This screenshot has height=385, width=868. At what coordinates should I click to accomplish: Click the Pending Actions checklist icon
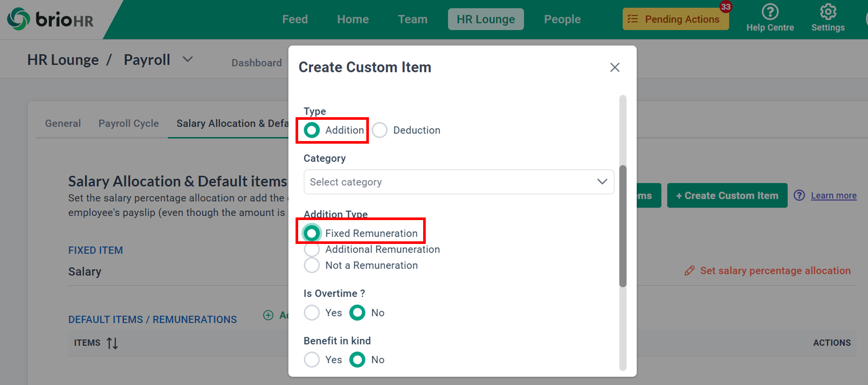point(633,19)
